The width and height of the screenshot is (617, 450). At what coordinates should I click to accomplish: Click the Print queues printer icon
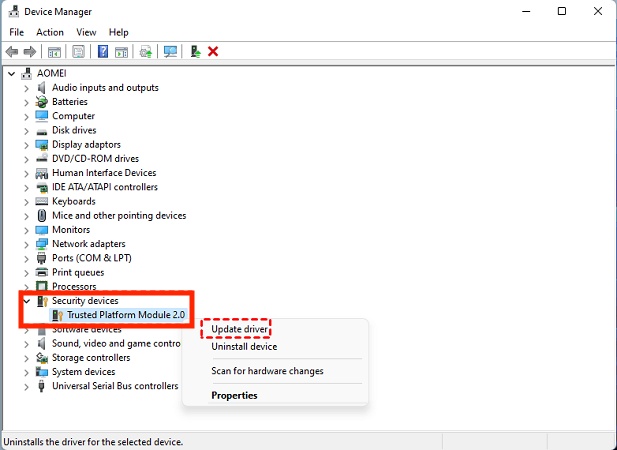41,272
